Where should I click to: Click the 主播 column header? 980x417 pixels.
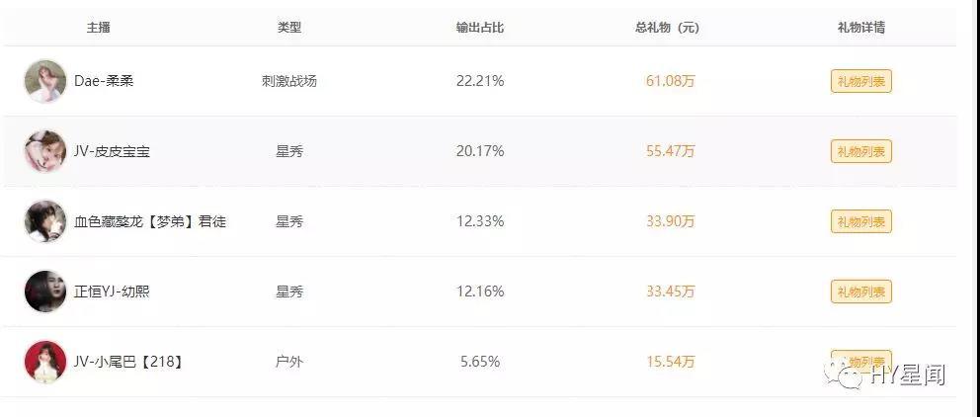98,28
